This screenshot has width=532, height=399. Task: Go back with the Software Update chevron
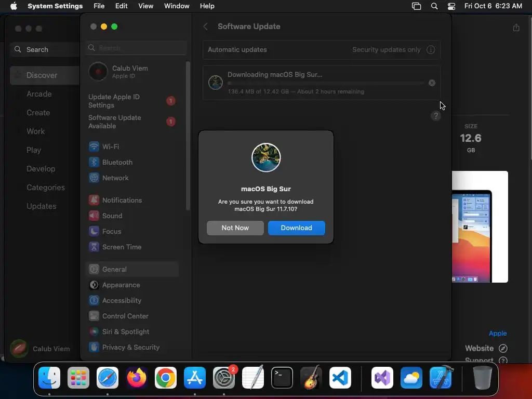click(205, 26)
